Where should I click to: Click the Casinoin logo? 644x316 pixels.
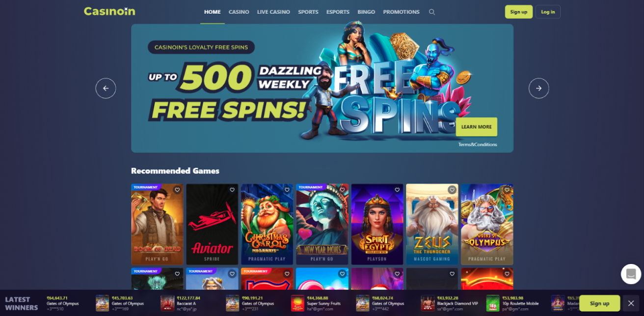click(109, 11)
